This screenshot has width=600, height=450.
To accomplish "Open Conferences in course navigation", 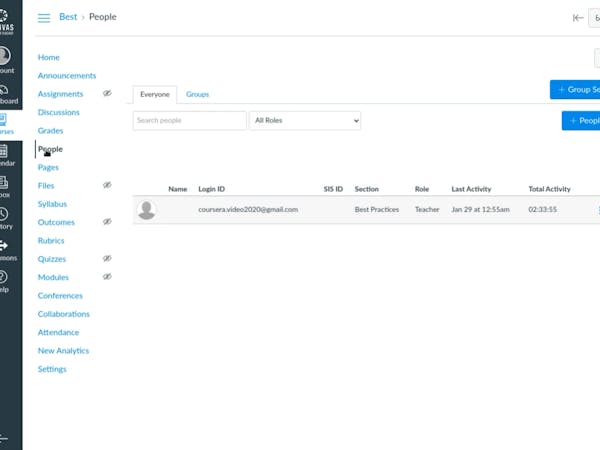I will click(60, 296).
